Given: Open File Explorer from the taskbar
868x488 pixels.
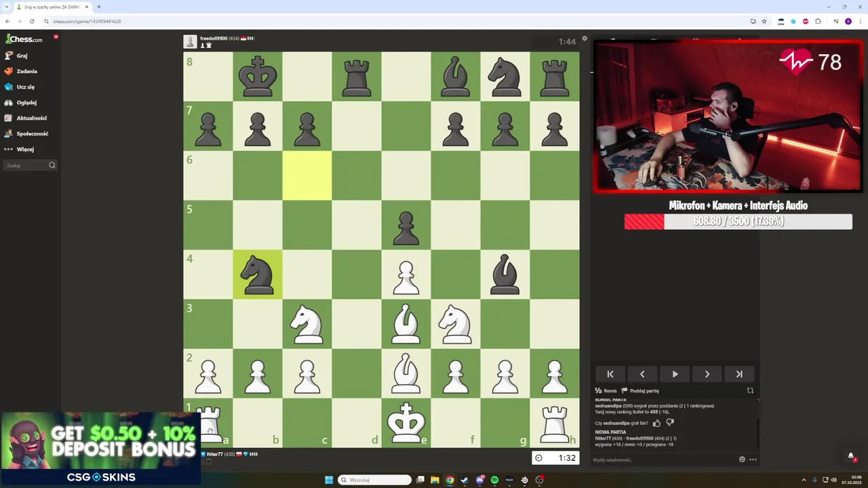Looking at the screenshot, I should (435, 480).
